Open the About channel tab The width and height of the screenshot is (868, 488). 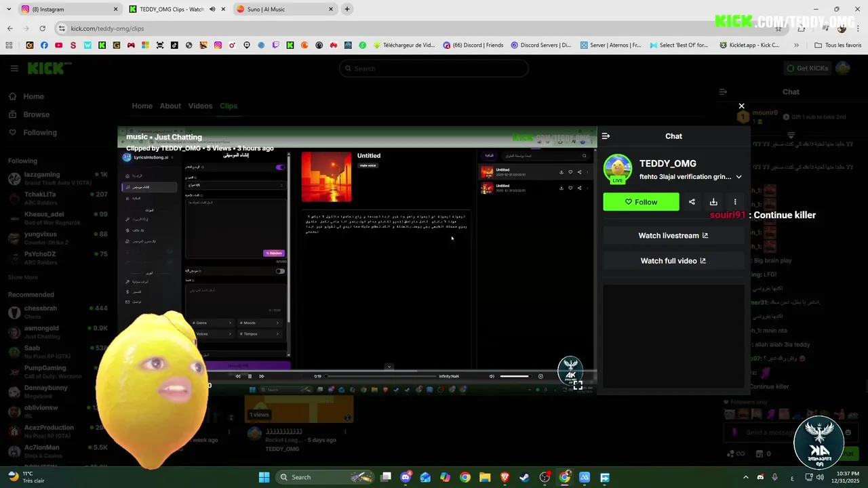[170, 106]
